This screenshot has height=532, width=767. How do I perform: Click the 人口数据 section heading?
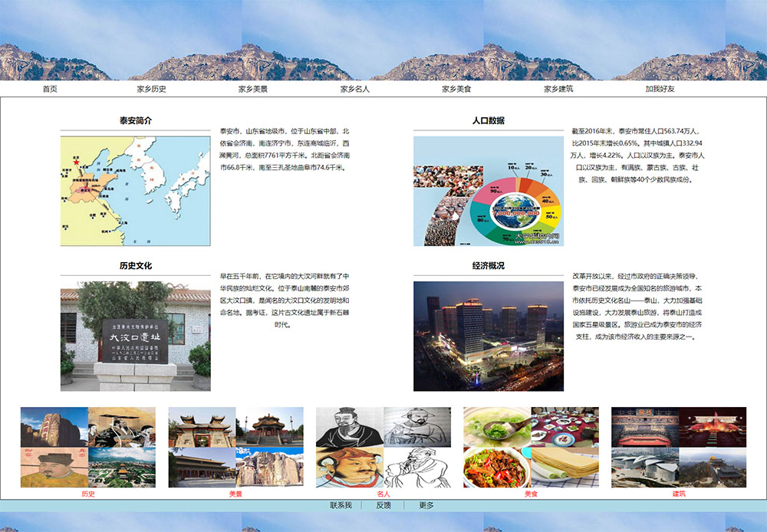pyautogui.click(x=488, y=120)
